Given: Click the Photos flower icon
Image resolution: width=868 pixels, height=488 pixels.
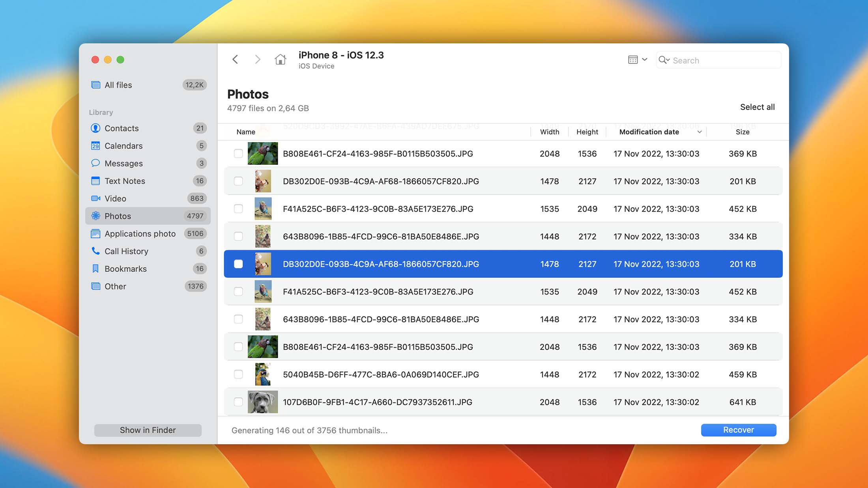Looking at the screenshot, I should pyautogui.click(x=95, y=216).
